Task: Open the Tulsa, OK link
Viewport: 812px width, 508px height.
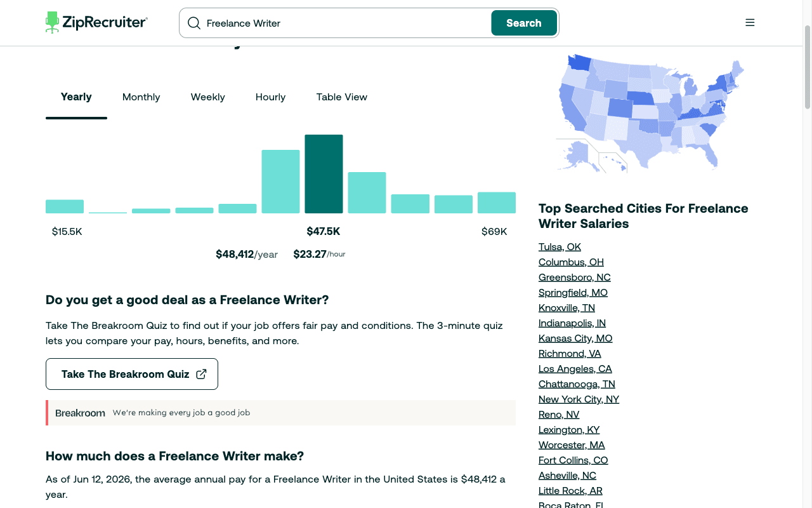Action: (560, 246)
